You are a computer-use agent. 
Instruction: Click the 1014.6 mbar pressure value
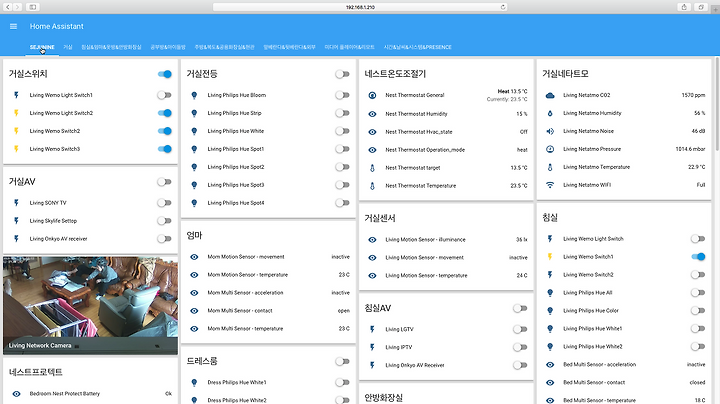(x=690, y=149)
